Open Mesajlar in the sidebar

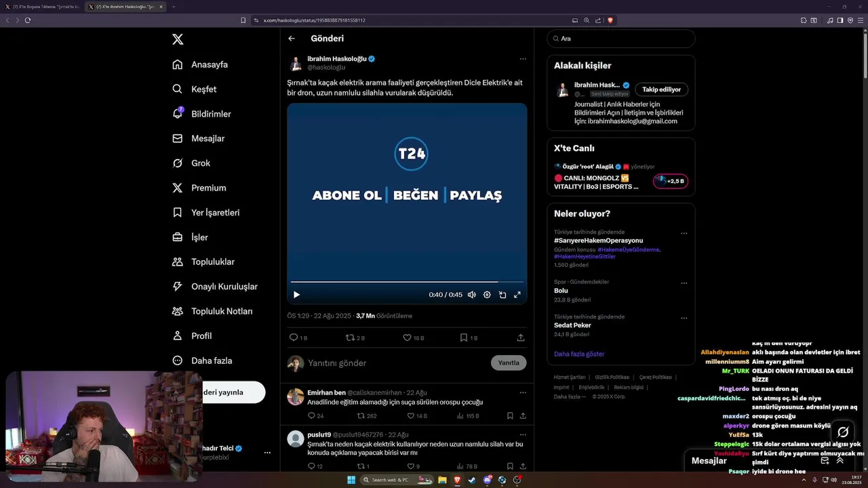pos(198,138)
